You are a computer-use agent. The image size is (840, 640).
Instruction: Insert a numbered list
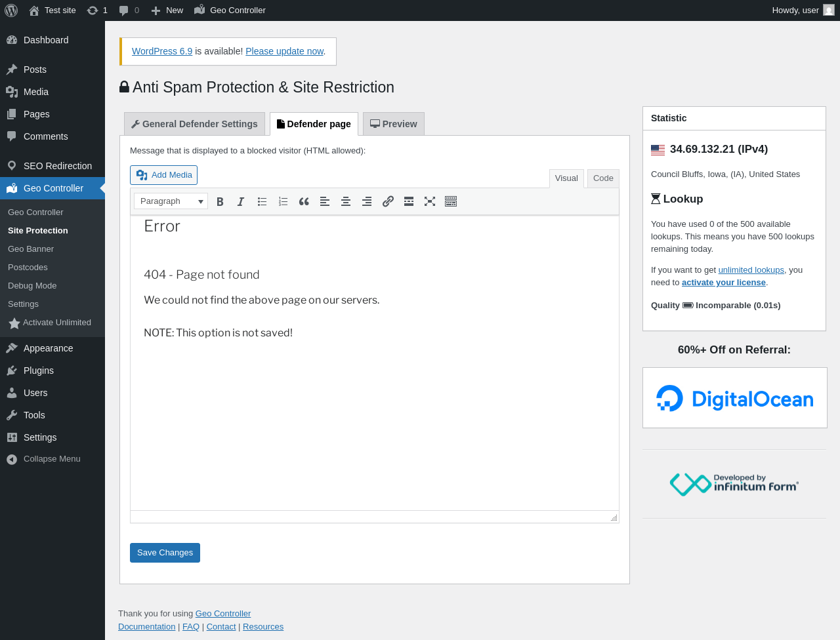point(283,201)
